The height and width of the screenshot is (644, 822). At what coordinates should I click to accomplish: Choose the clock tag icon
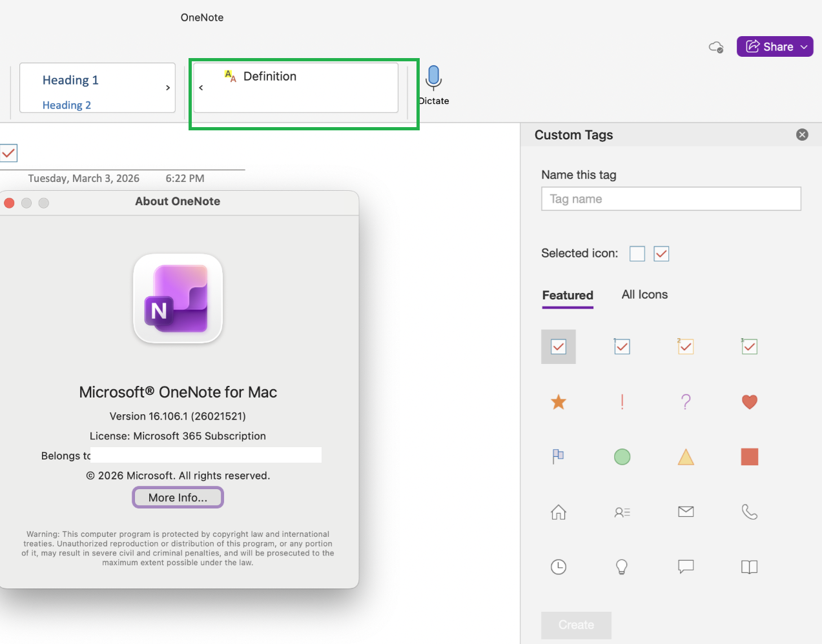click(559, 567)
